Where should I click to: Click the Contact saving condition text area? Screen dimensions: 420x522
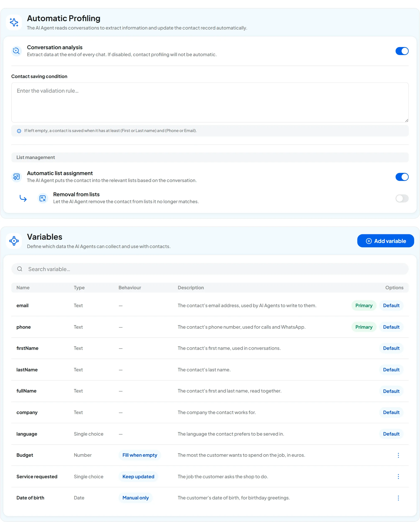[x=210, y=102]
